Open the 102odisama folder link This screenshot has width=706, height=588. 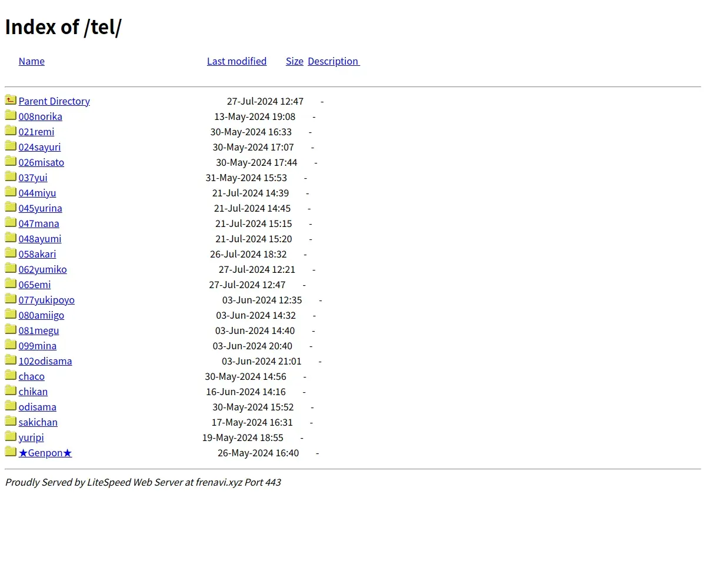(45, 361)
